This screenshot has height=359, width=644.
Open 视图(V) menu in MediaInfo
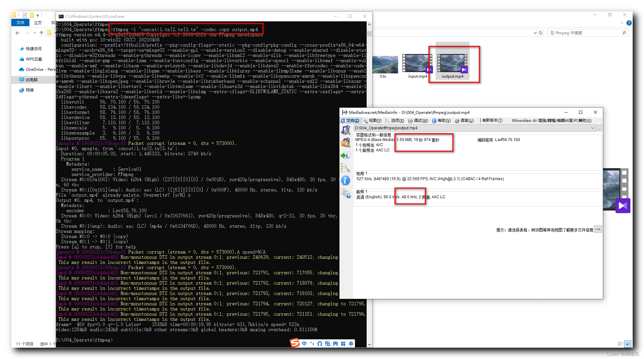[x=372, y=121]
